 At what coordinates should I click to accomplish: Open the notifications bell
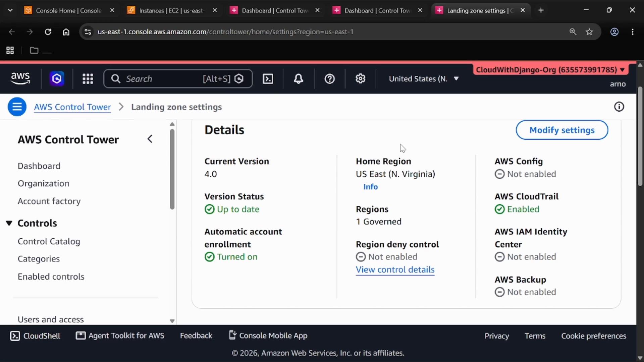298,79
